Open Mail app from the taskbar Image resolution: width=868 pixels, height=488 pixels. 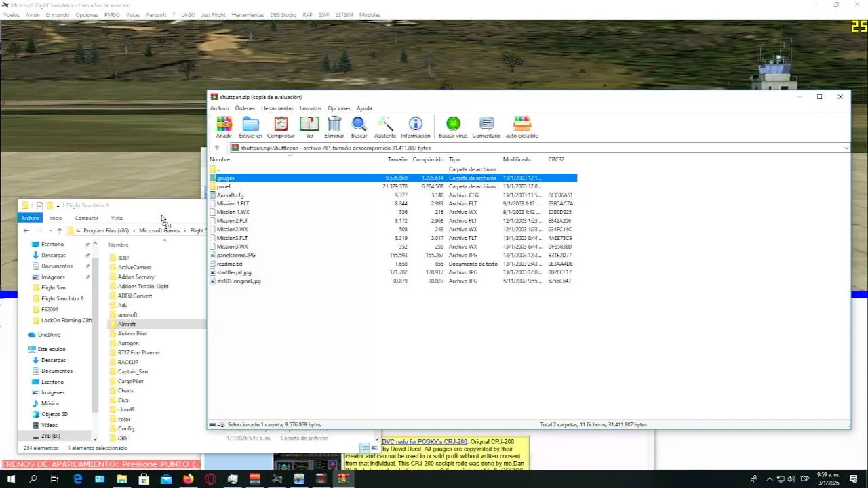click(x=166, y=479)
